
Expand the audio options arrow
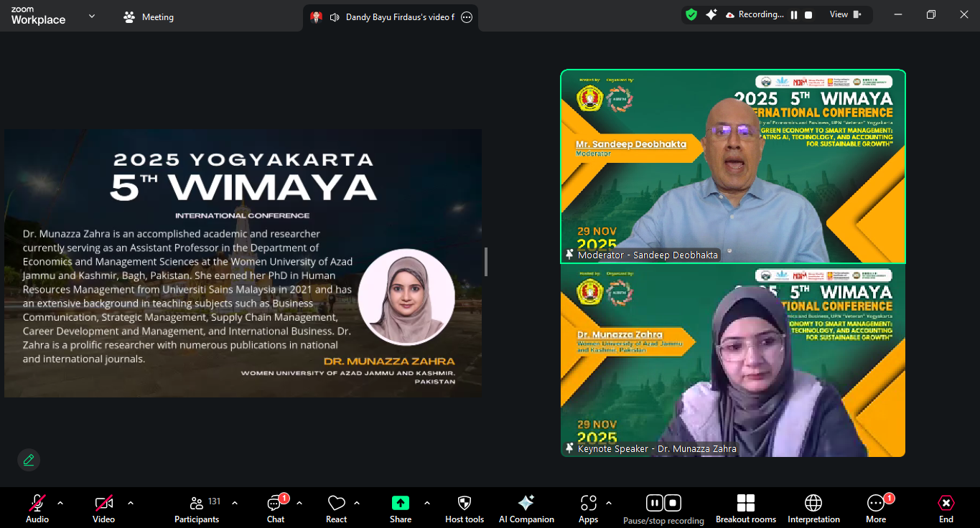click(60, 503)
